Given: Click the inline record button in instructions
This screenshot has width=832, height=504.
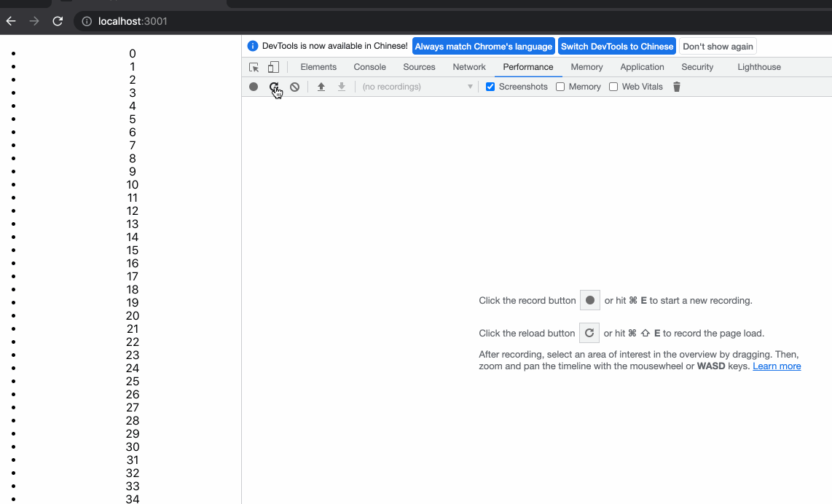Looking at the screenshot, I should click(x=589, y=300).
